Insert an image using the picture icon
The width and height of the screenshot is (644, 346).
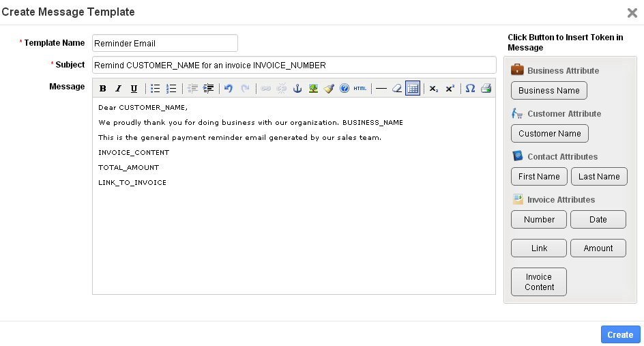pyautogui.click(x=313, y=88)
